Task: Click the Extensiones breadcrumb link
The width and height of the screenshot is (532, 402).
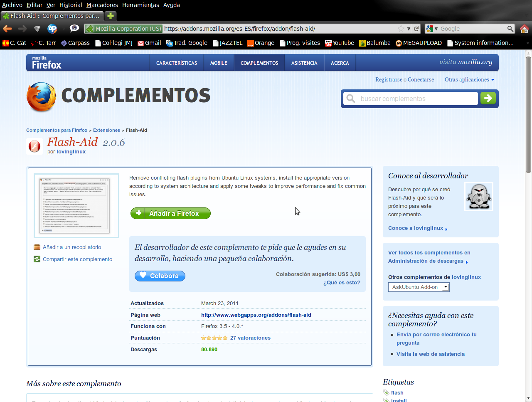Action: click(106, 130)
